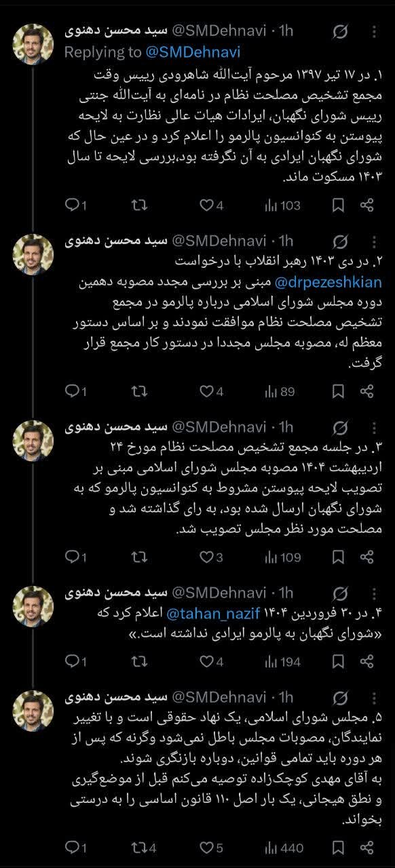Open the reply icon on the first tweet
The width and height of the screenshot is (395, 868).
tap(71, 202)
